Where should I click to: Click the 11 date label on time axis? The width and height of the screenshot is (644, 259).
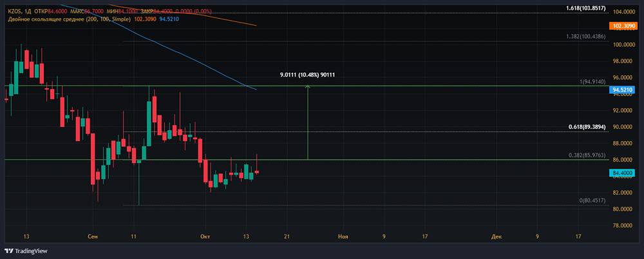(x=133, y=236)
